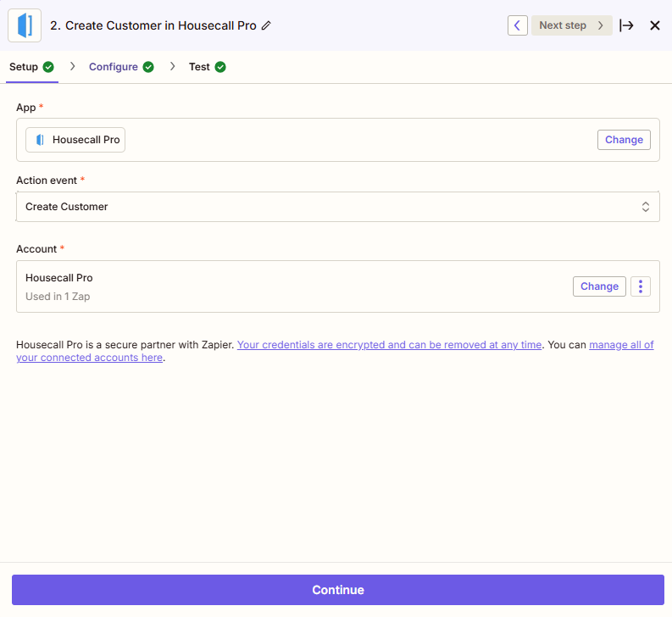
Task: Select the Housecall Pro app chip
Action: pyautogui.click(x=75, y=140)
